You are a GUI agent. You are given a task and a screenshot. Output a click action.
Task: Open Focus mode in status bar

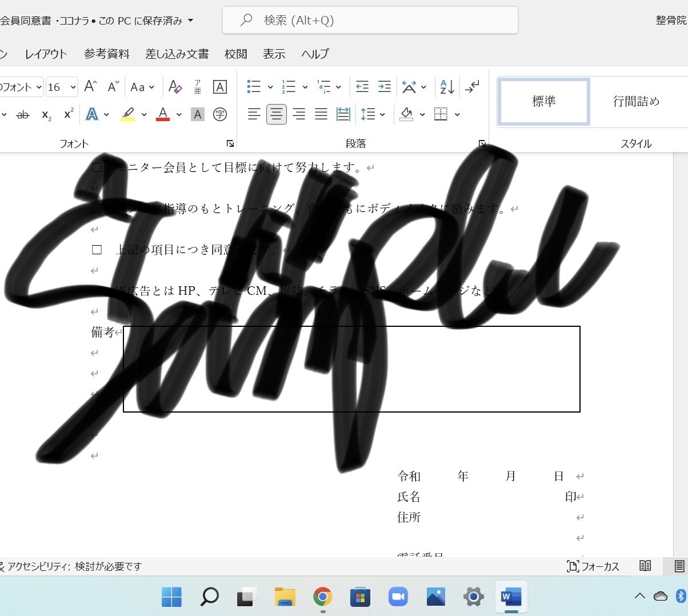593,566
